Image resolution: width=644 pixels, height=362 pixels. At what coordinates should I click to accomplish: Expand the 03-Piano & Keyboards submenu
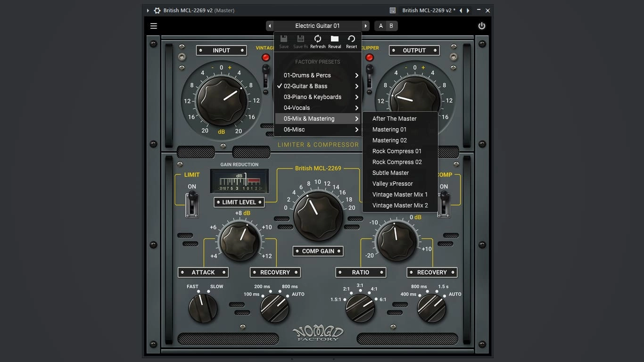pyautogui.click(x=318, y=97)
